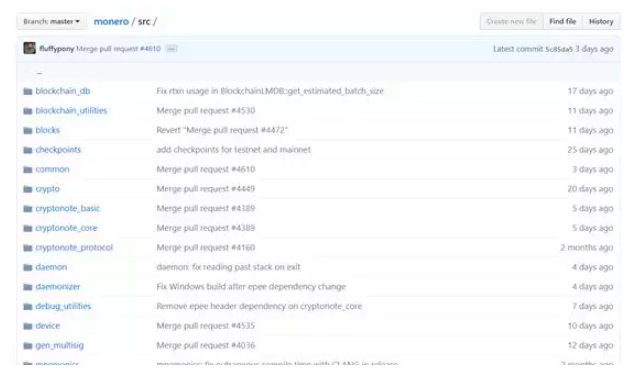Open the fluffypony author link
This screenshot has height=388, width=634.
coord(57,49)
